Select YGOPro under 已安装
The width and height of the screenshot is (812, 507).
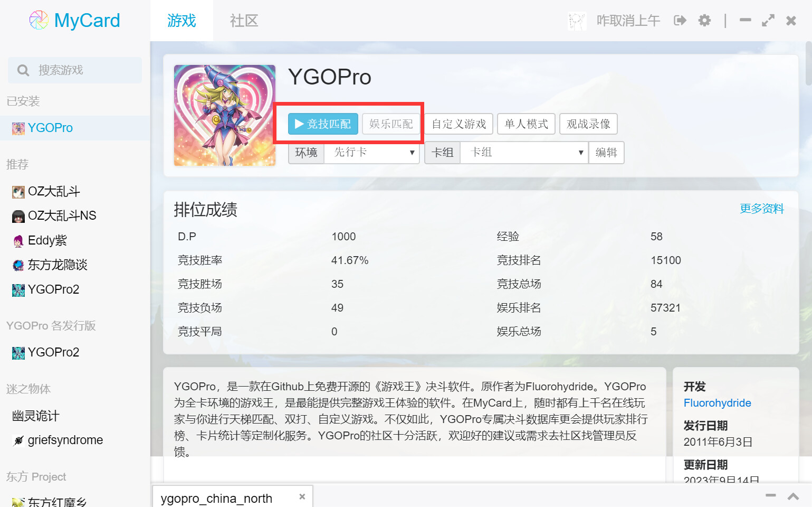tap(75, 128)
